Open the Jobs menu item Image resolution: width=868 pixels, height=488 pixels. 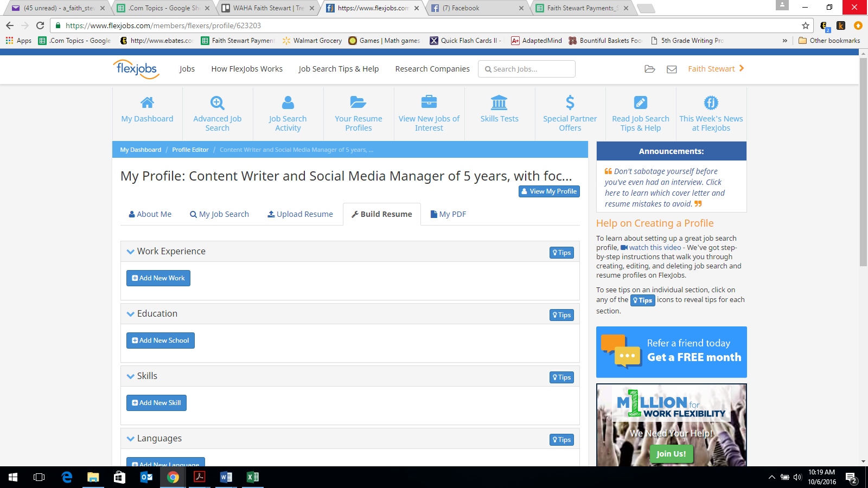tap(187, 69)
